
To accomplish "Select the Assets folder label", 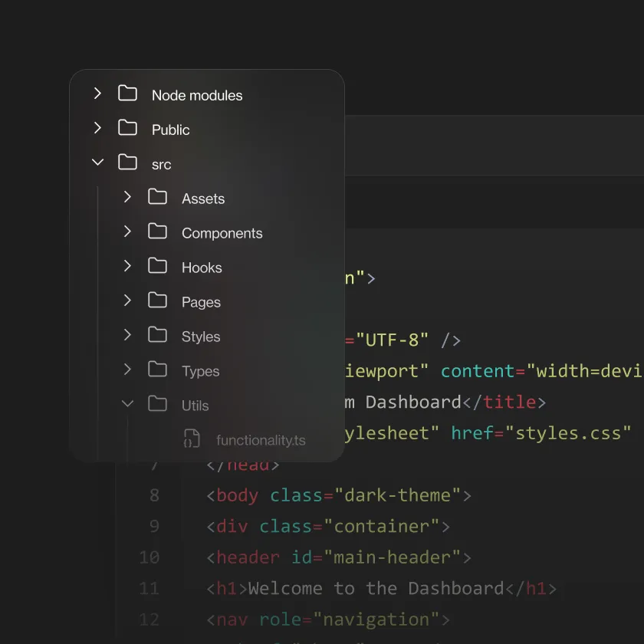I will click(203, 199).
